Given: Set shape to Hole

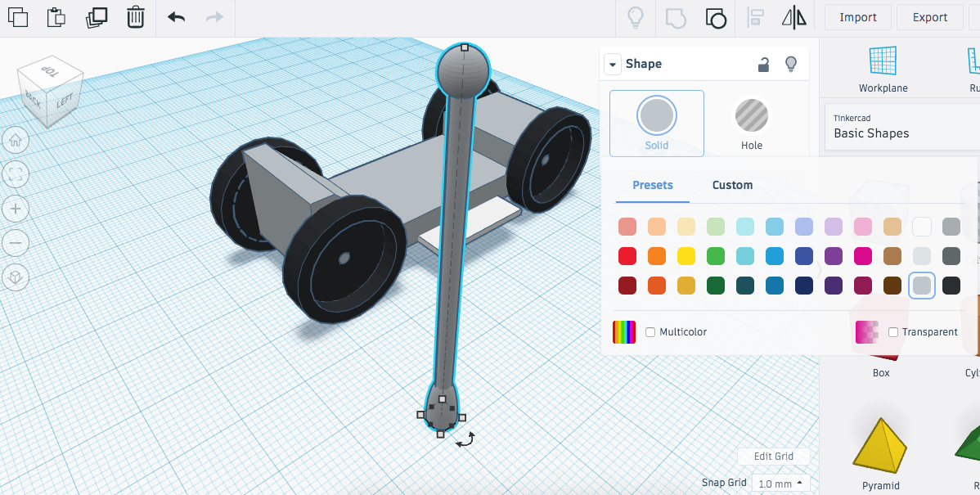Looking at the screenshot, I should (751, 123).
